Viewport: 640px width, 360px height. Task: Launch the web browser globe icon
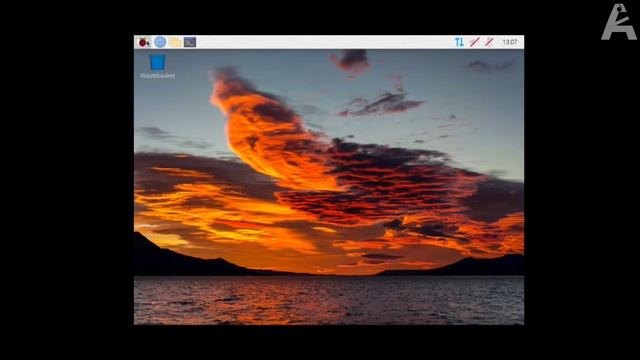click(x=160, y=42)
